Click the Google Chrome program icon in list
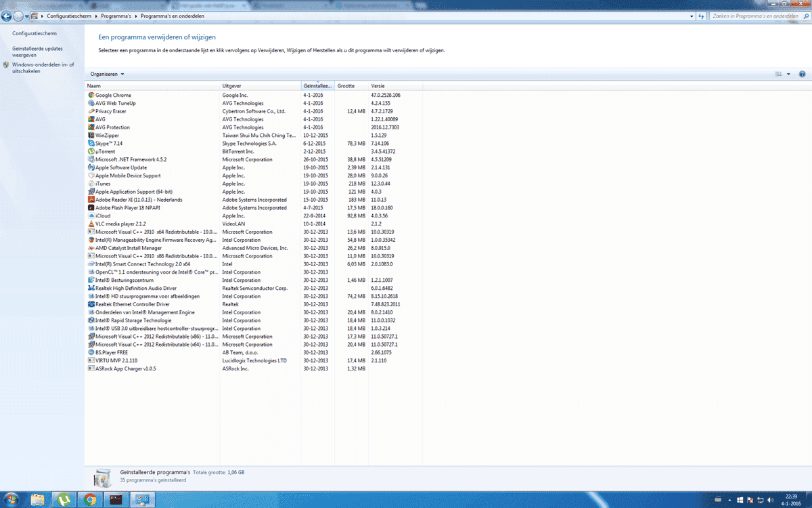Image resolution: width=812 pixels, height=508 pixels. (91, 96)
